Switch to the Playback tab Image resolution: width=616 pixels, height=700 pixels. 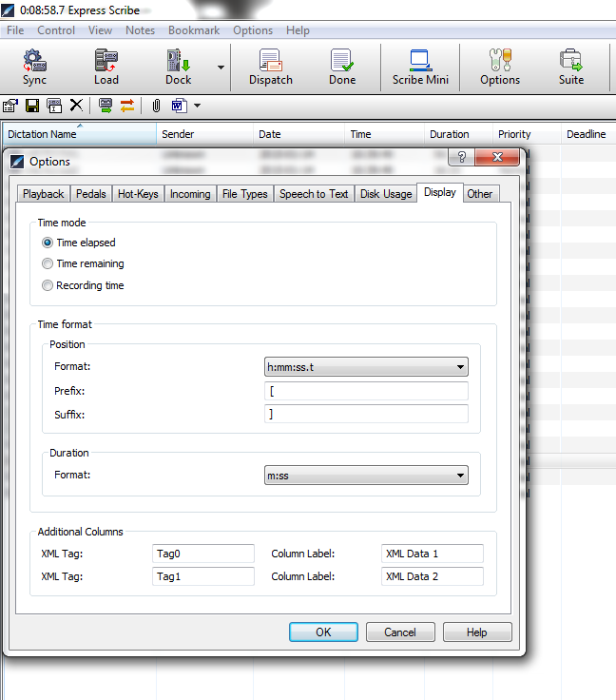pyautogui.click(x=44, y=194)
